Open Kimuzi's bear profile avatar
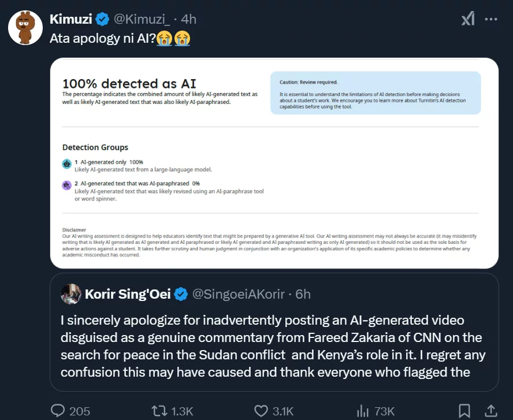 25,28
